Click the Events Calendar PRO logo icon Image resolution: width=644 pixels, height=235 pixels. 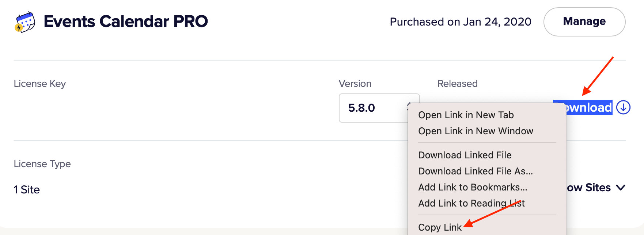click(25, 22)
